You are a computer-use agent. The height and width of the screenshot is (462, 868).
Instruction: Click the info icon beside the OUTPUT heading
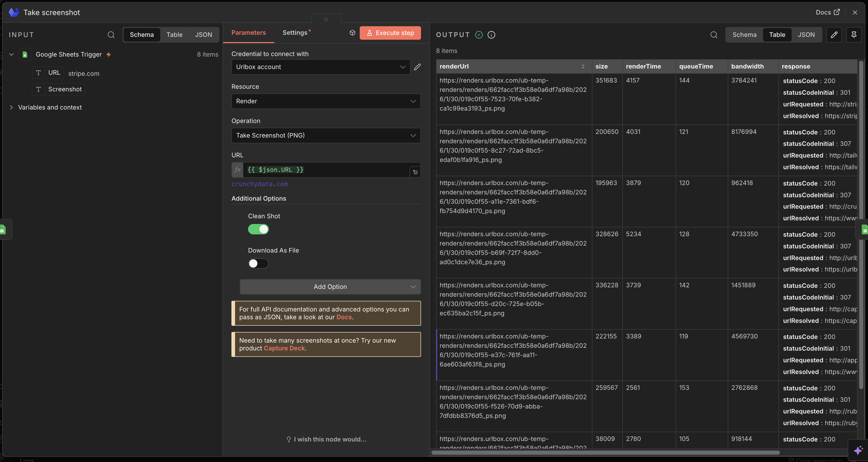[491, 35]
